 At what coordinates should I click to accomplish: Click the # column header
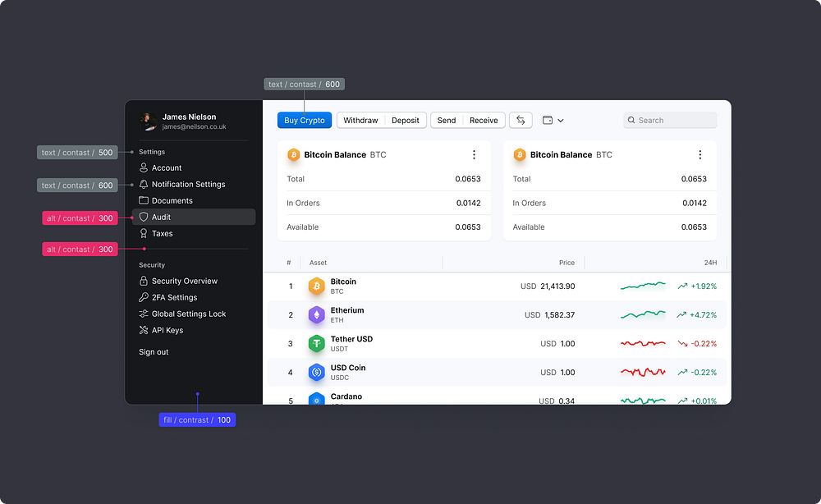pyautogui.click(x=288, y=263)
